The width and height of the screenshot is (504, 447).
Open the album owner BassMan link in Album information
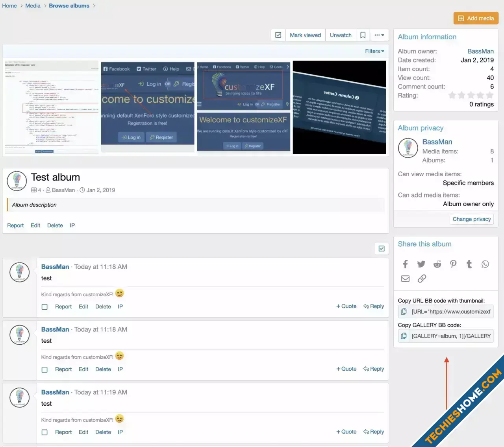pyautogui.click(x=480, y=51)
